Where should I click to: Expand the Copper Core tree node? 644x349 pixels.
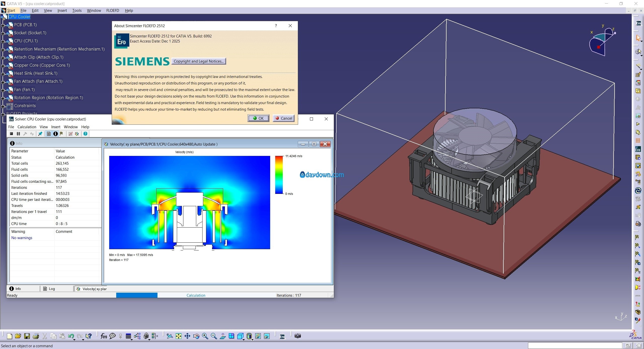coord(3,66)
